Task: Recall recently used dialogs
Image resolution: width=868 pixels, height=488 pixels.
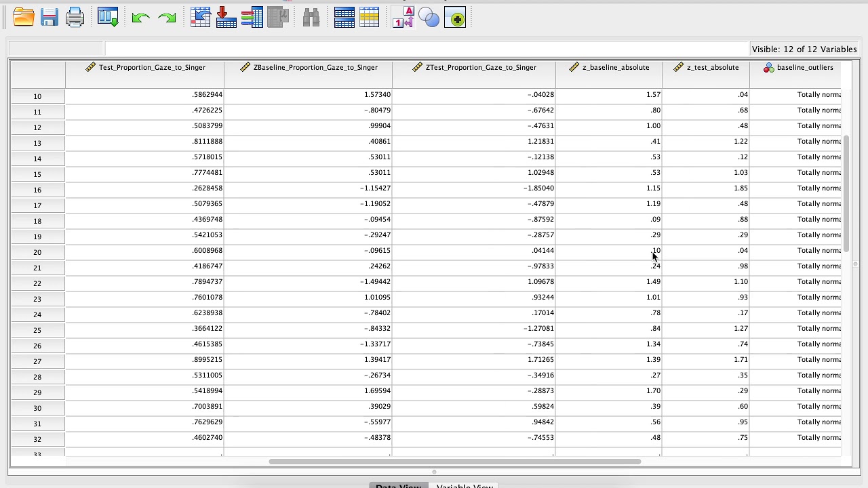Action: (x=108, y=18)
